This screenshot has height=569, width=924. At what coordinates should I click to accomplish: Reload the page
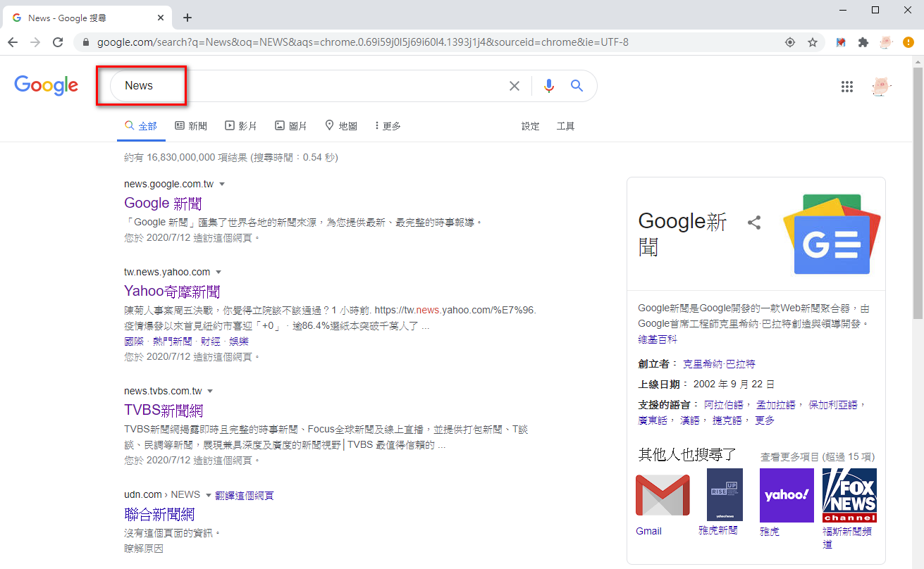(58, 42)
